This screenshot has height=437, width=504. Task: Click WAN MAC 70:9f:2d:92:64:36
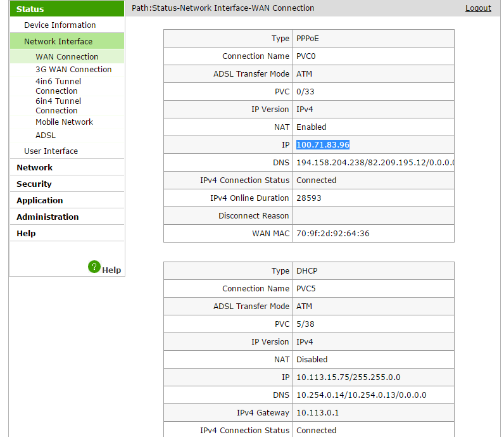click(333, 234)
